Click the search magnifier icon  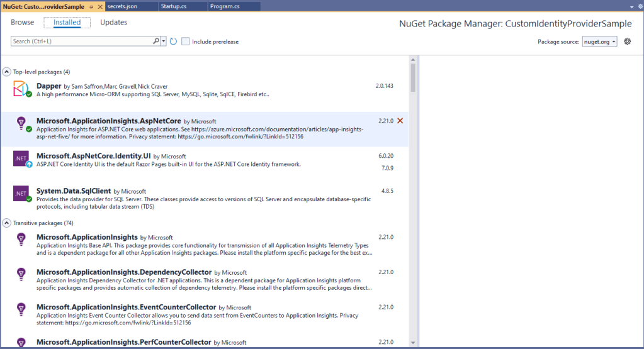click(156, 42)
